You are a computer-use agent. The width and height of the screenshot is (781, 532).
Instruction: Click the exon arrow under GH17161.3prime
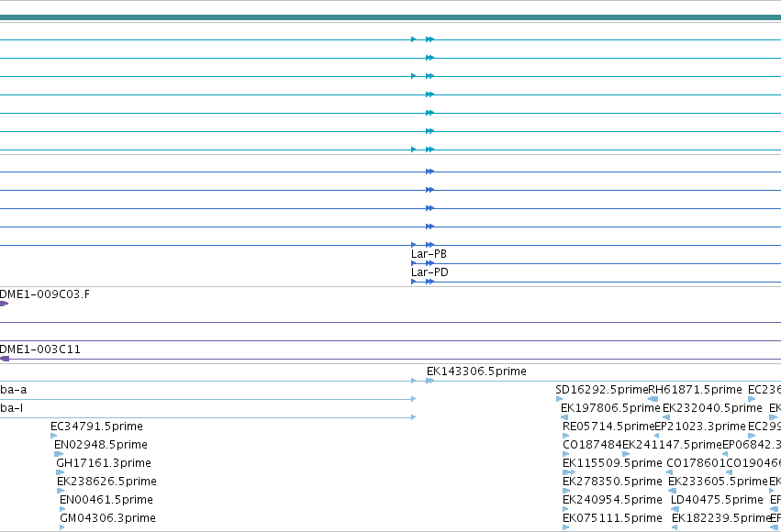[x=61, y=472]
